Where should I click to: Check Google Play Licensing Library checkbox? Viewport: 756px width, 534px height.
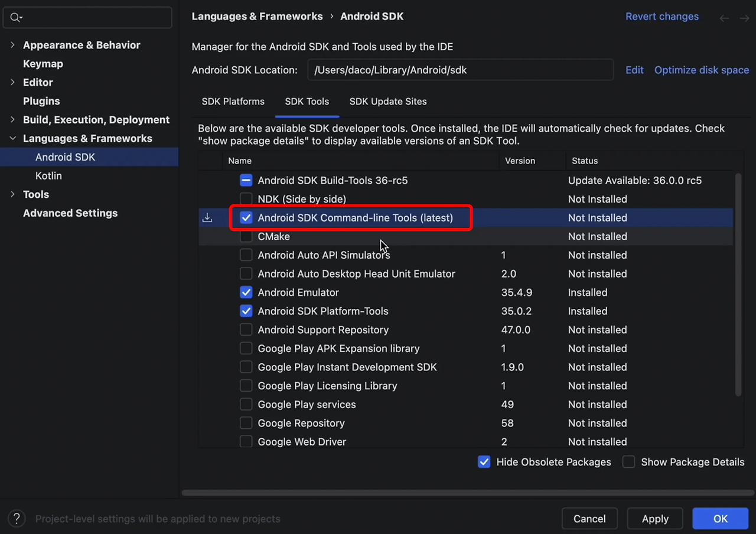click(246, 386)
